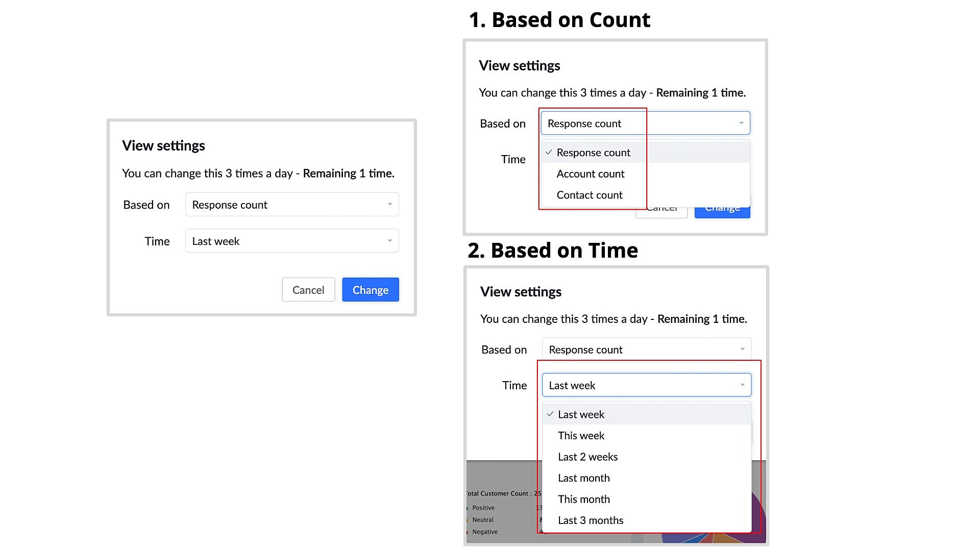Choose the checked Response count option
Viewport: 980px width, 551px height.
pos(593,153)
